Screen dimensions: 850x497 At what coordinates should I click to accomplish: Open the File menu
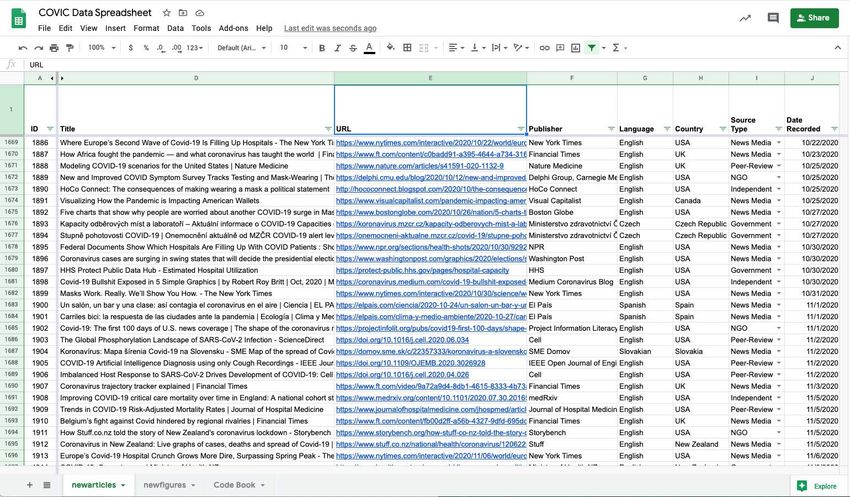[x=44, y=28]
